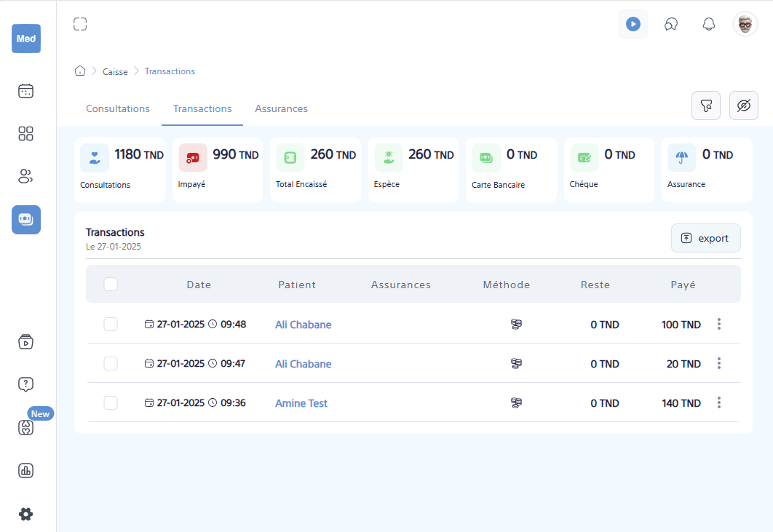The width and height of the screenshot is (773, 532).
Task: Expand the Caisse breadcrumb item
Action: [115, 71]
